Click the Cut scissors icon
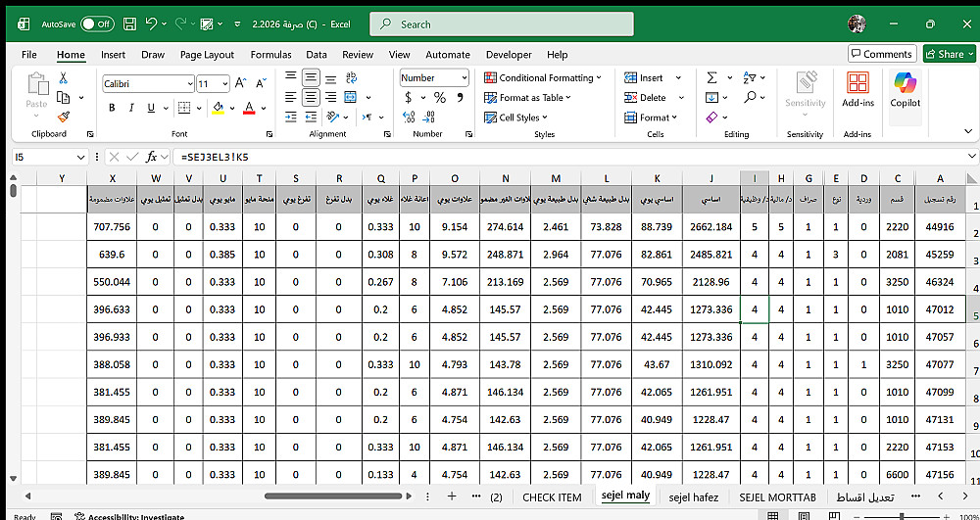980x520 pixels. (63, 78)
